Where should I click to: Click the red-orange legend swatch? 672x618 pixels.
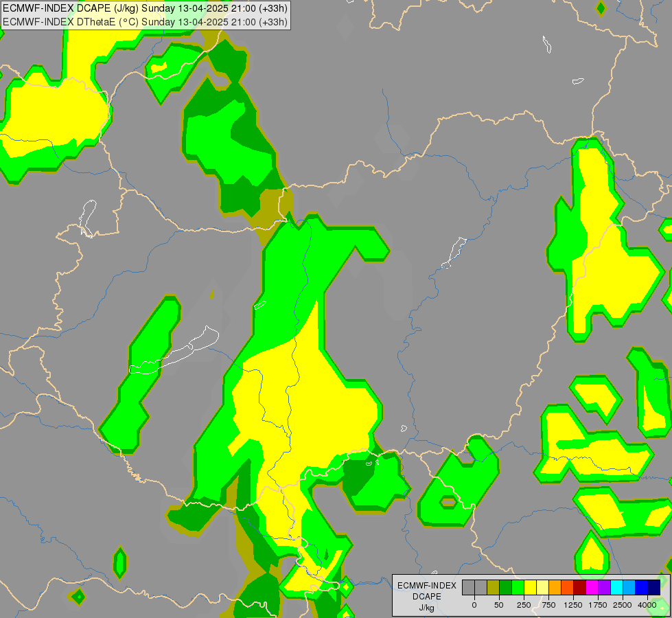[568, 587]
